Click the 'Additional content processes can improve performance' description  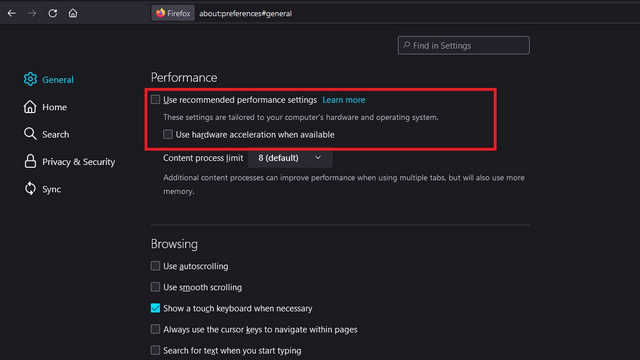pos(344,184)
